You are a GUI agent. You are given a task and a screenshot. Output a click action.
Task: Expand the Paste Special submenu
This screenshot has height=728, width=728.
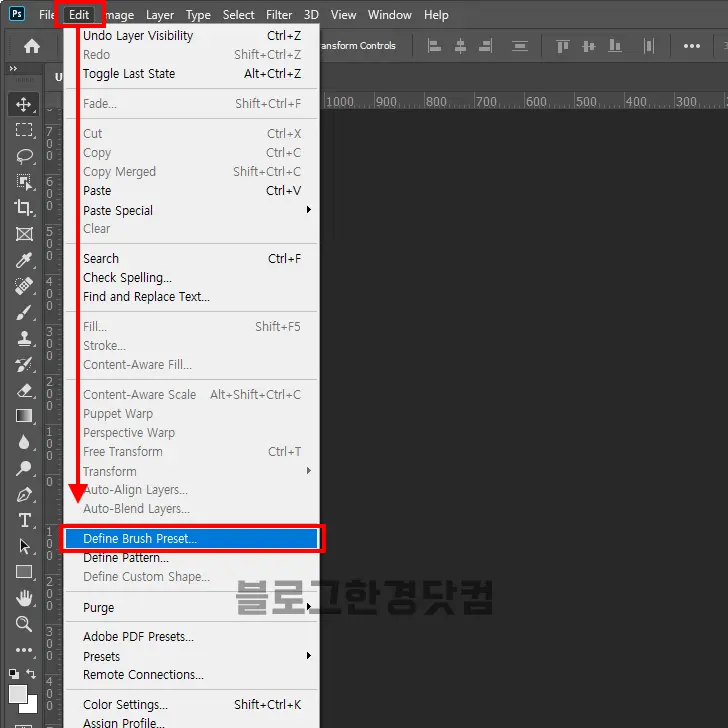(x=191, y=210)
